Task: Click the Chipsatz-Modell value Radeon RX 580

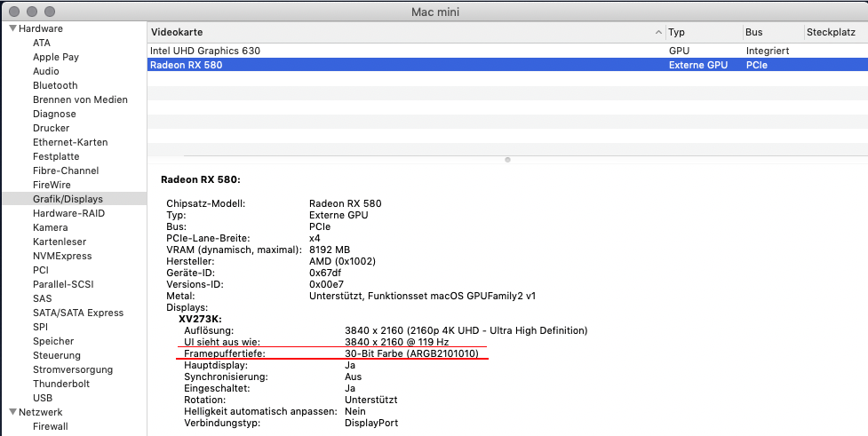Action: point(345,203)
